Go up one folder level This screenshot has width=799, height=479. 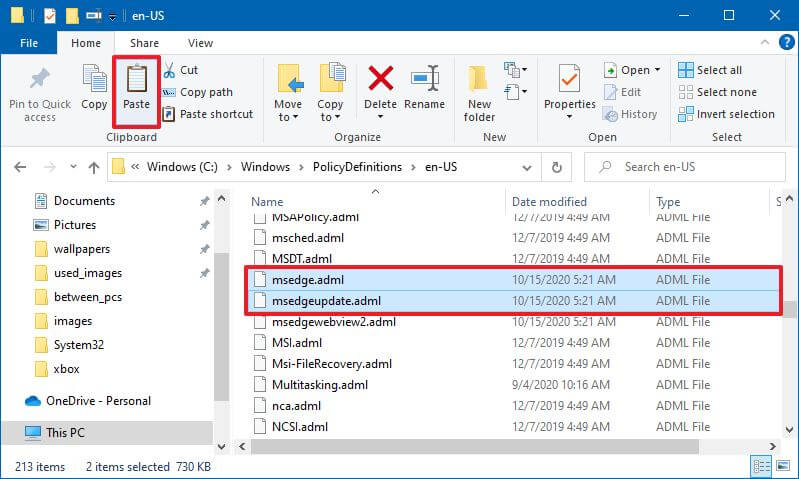point(94,167)
